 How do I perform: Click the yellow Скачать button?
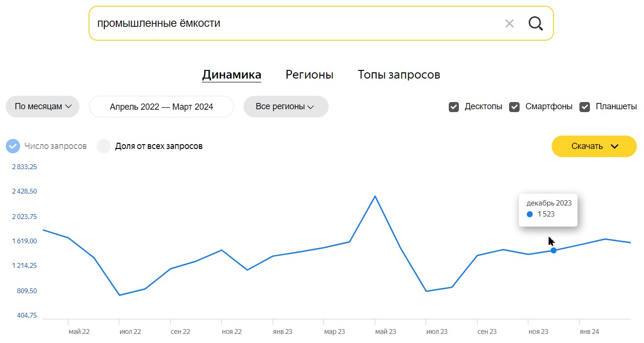[594, 146]
